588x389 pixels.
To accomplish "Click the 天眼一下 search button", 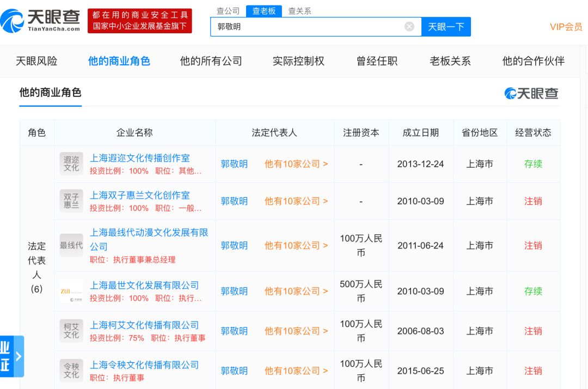I will pyautogui.click(x=446, y=27).
